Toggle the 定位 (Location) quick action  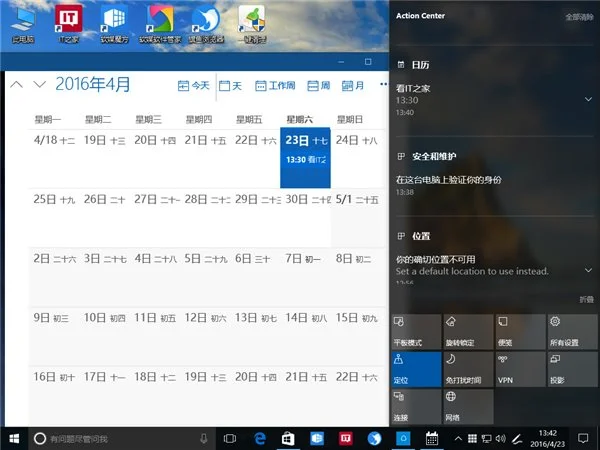[415, 368]
